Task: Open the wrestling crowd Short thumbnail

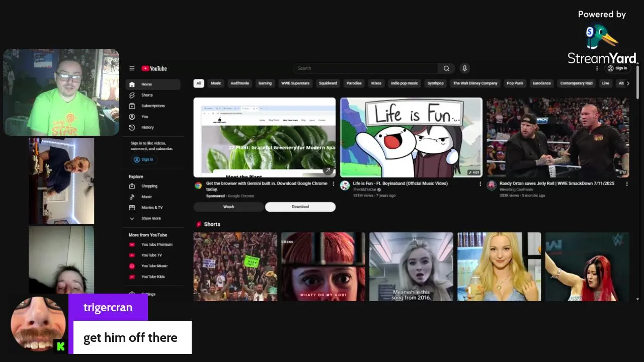Action: pyautogui.click(x=235, y=267)
